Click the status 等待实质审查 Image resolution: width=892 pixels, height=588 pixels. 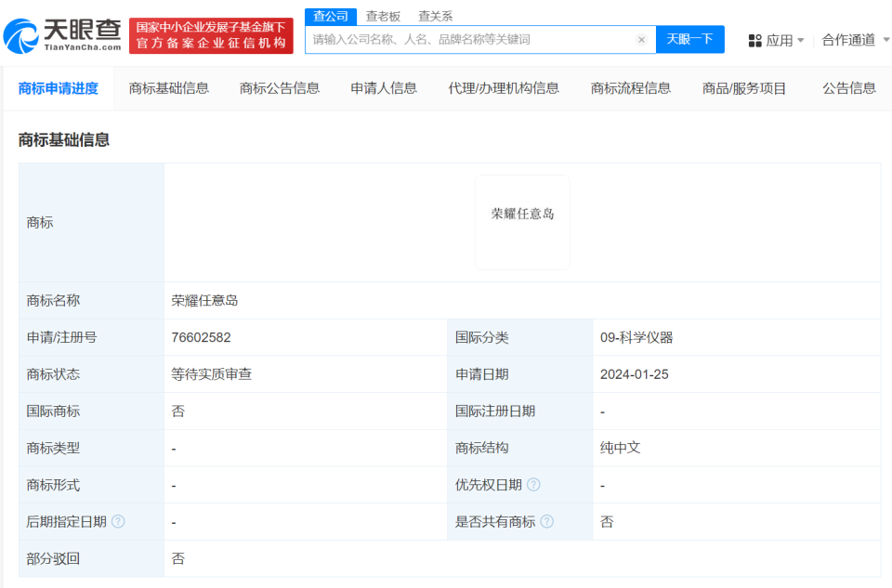point(212,374)
